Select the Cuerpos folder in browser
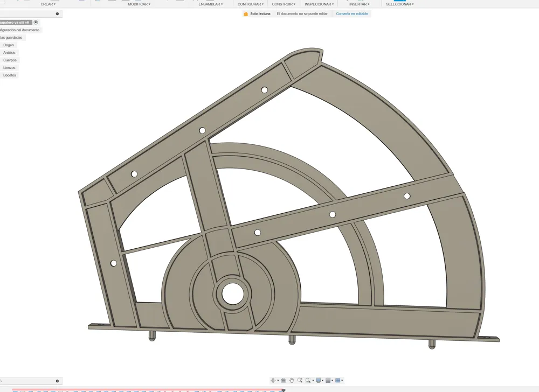The height and width of the screenshot is (392, 539). pos(10,60)
